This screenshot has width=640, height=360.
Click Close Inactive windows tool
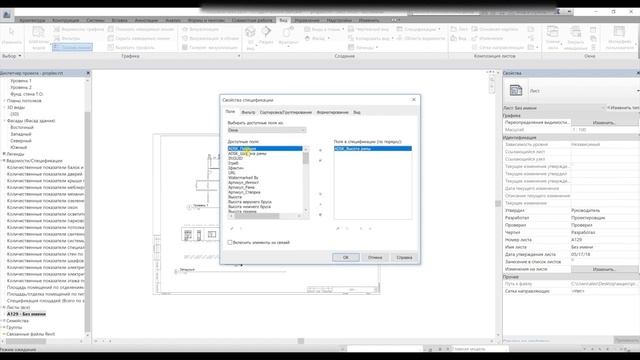coord(576,38)
